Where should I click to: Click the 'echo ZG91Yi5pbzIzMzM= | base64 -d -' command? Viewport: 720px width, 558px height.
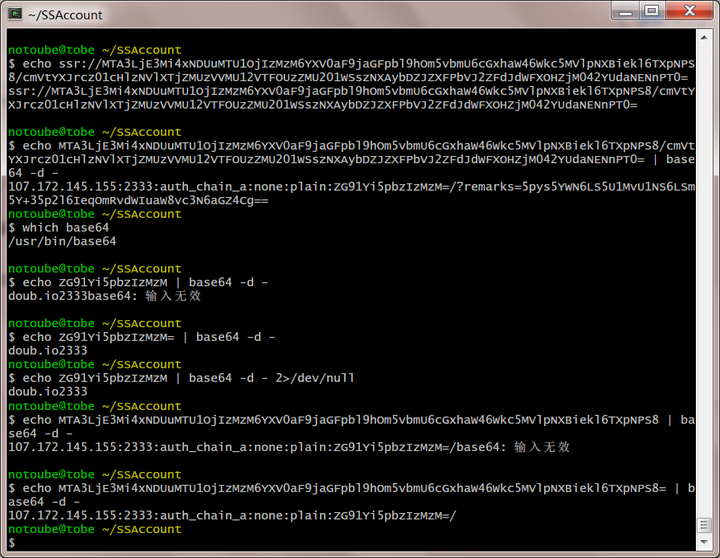tap(149, 337)
